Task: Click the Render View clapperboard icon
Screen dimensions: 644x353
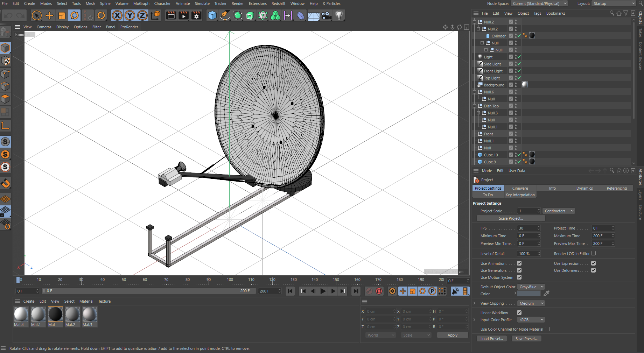Action: [x=171, y=15]
